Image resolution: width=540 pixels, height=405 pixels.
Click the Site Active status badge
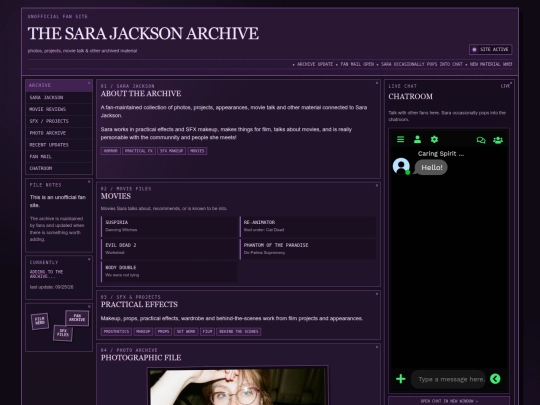[490, 50]
